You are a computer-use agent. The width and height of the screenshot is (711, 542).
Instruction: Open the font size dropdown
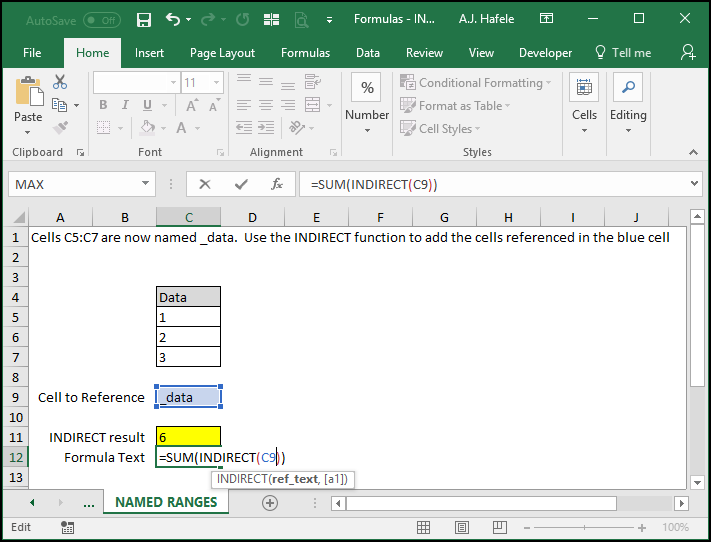pyautogui.click(x=216, y=83)
